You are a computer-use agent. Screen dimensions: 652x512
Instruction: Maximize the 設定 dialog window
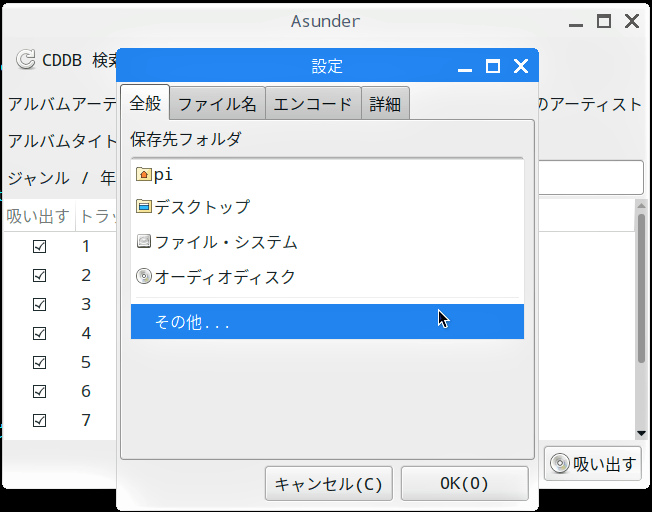(x=493, y=66)
